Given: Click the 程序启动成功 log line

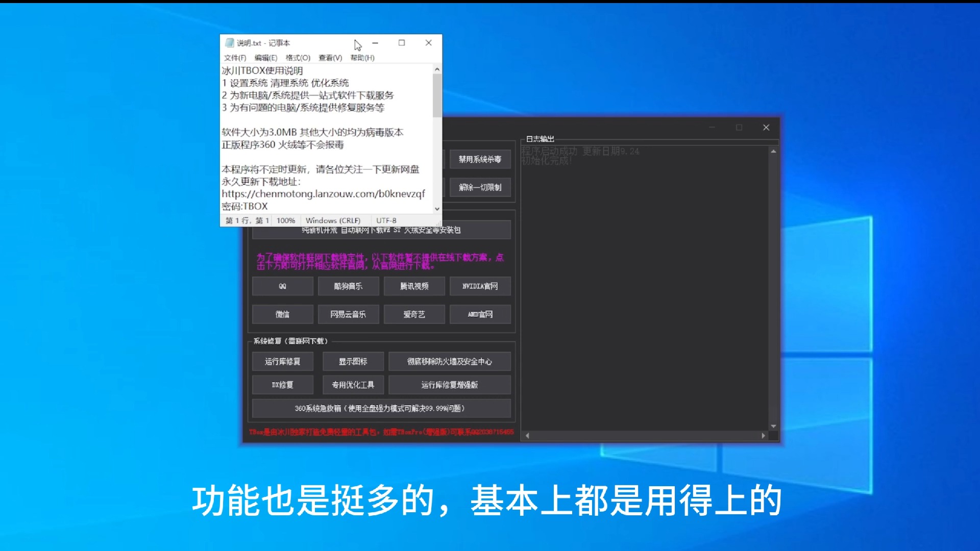Looking at the screenshot, I should (x=580, y=151).
